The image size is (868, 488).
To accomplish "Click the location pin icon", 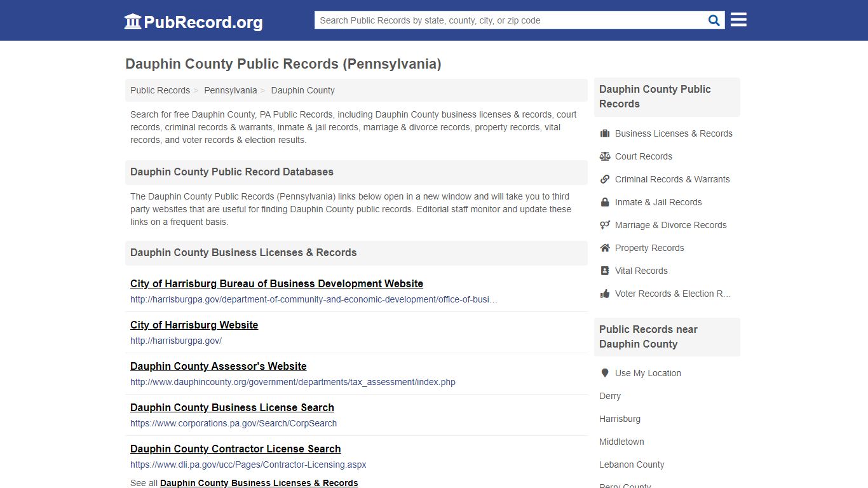I will click(x=605, y=373).
